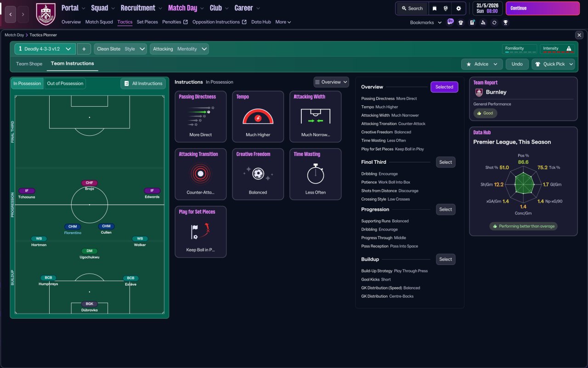Open the Play for Set Pieces instruction card

(x=201, y=232)
